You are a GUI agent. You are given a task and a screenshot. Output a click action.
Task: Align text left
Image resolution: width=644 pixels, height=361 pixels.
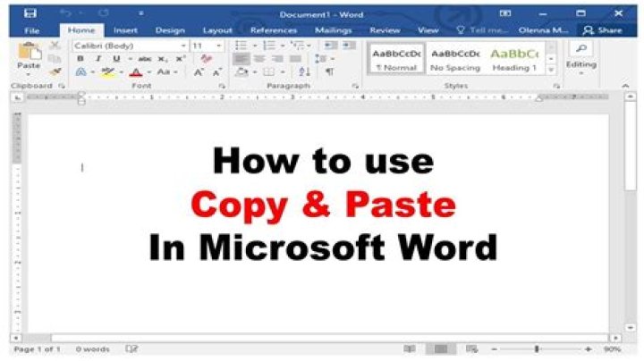pyautogui.click(x=241, y=59)
